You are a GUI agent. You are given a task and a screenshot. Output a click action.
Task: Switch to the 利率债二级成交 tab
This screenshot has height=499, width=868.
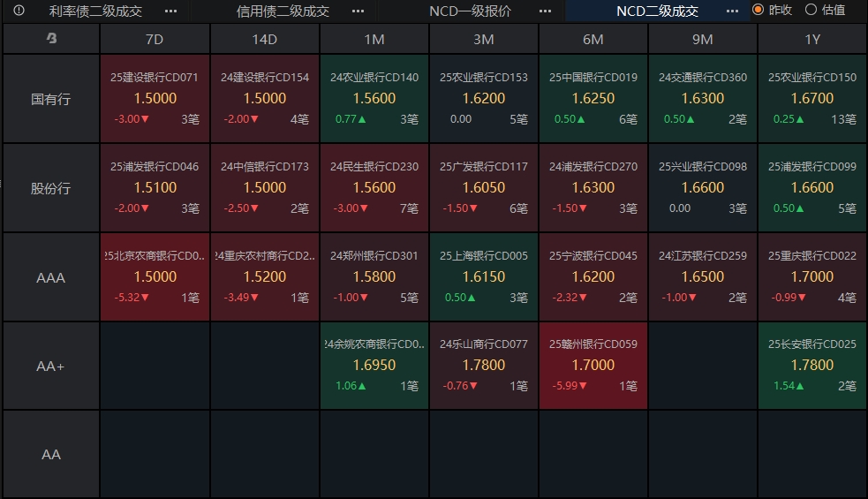95,11
